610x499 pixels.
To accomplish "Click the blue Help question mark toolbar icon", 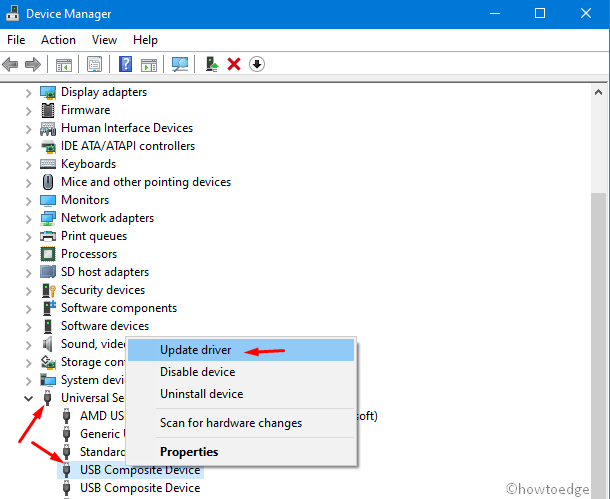I will [x=126, y=64].
